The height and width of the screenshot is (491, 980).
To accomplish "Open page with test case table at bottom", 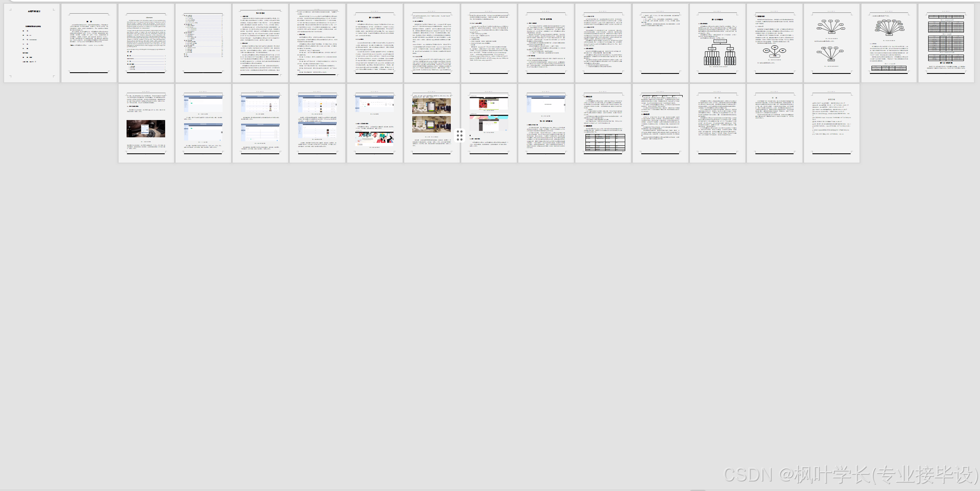I will [x=603, y=123].
